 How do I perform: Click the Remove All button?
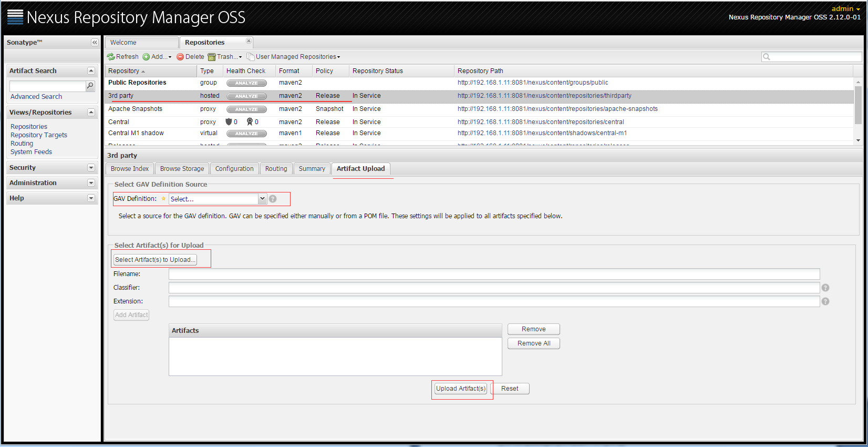tap(534, 343)
